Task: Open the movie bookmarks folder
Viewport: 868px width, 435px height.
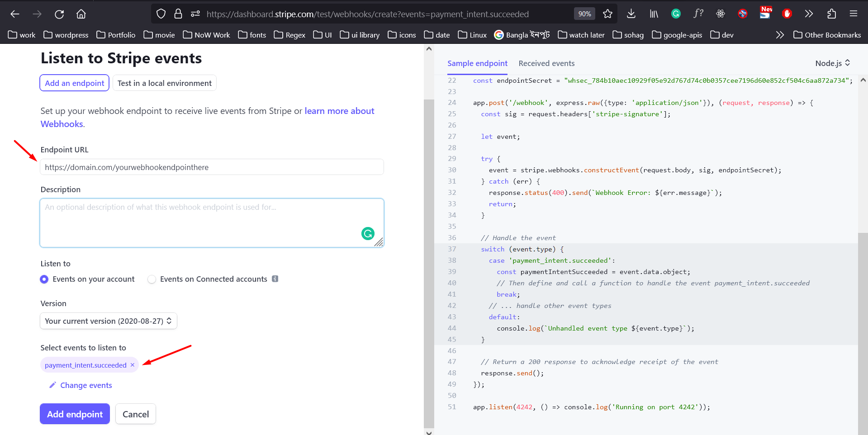Action: coord(159,35)
